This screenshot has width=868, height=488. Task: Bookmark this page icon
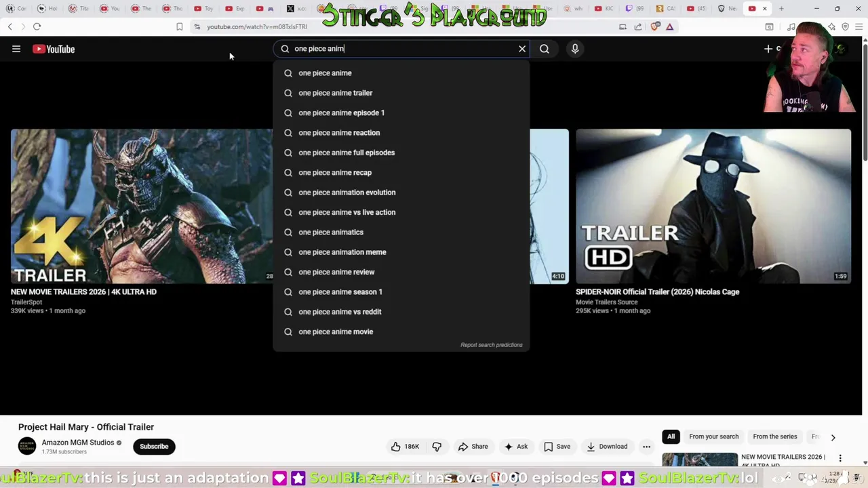[x=180, y=26]
